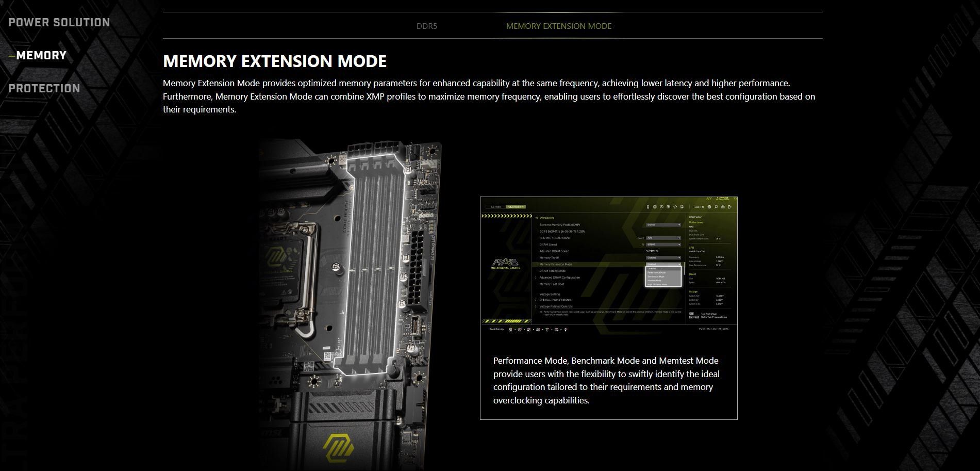Open the POWER SOLUTION section in sidebar

point(59,22)
